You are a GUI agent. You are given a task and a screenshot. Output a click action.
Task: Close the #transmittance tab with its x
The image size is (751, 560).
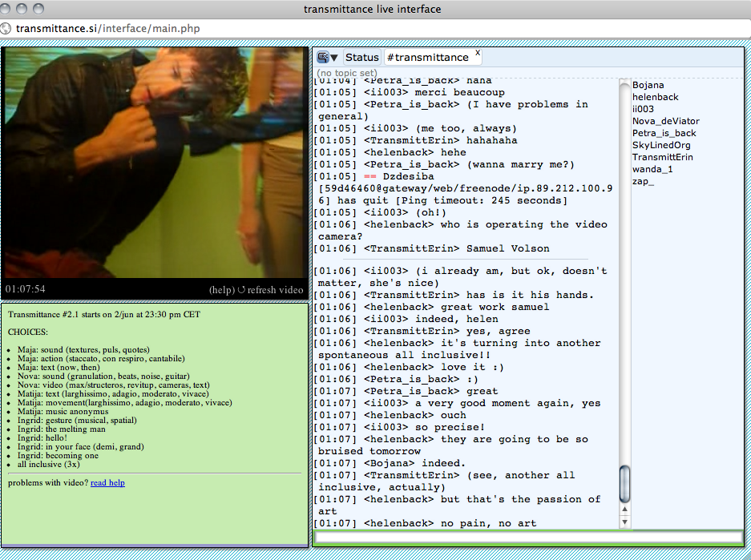[477, 53]
